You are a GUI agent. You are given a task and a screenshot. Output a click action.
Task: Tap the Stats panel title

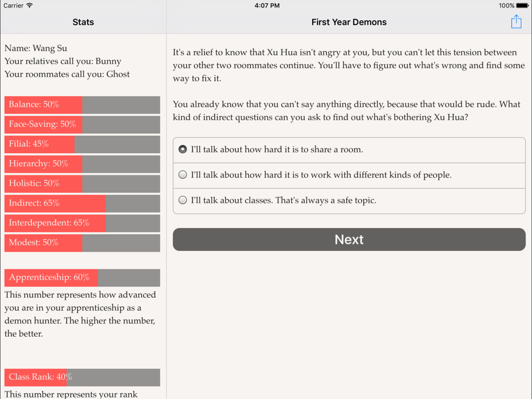(x=83, y=22)
